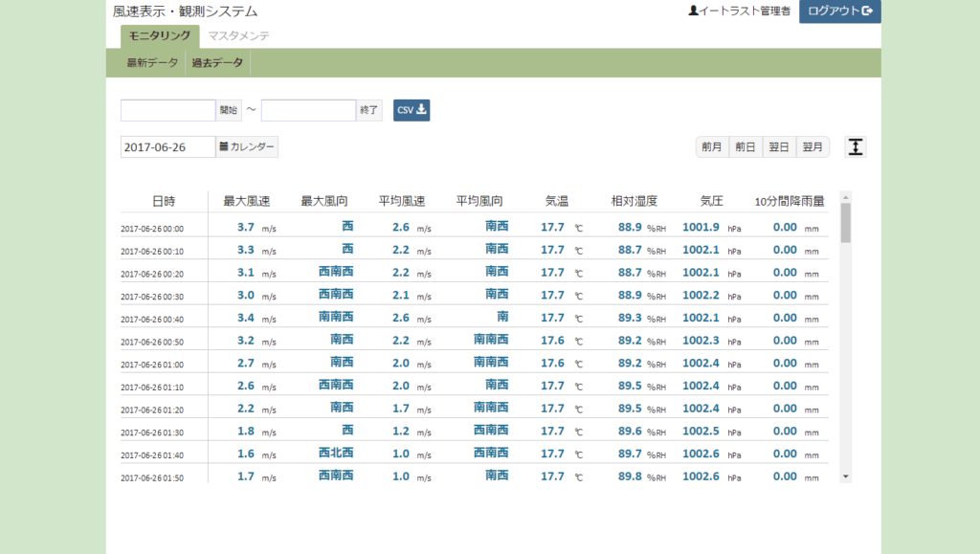Click the CSV download button

[412, 110]
